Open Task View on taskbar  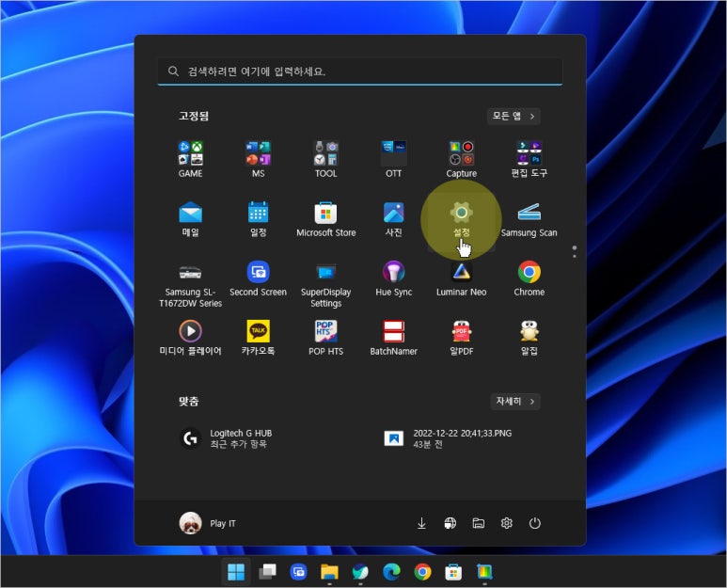coord(267,572)
